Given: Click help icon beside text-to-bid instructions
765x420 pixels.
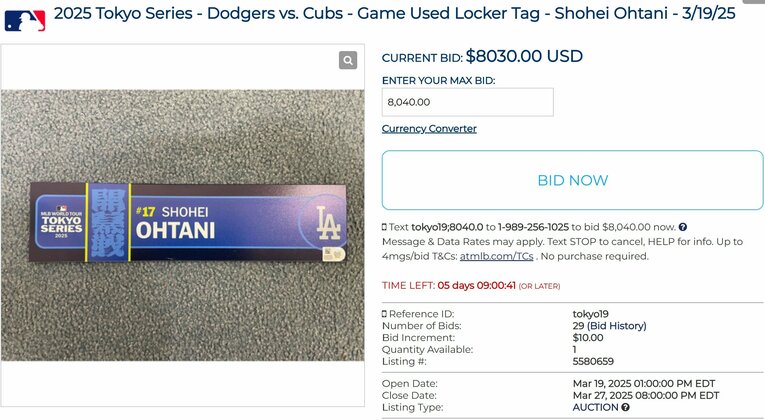Looking at the screenshot, I should point(683,227).
